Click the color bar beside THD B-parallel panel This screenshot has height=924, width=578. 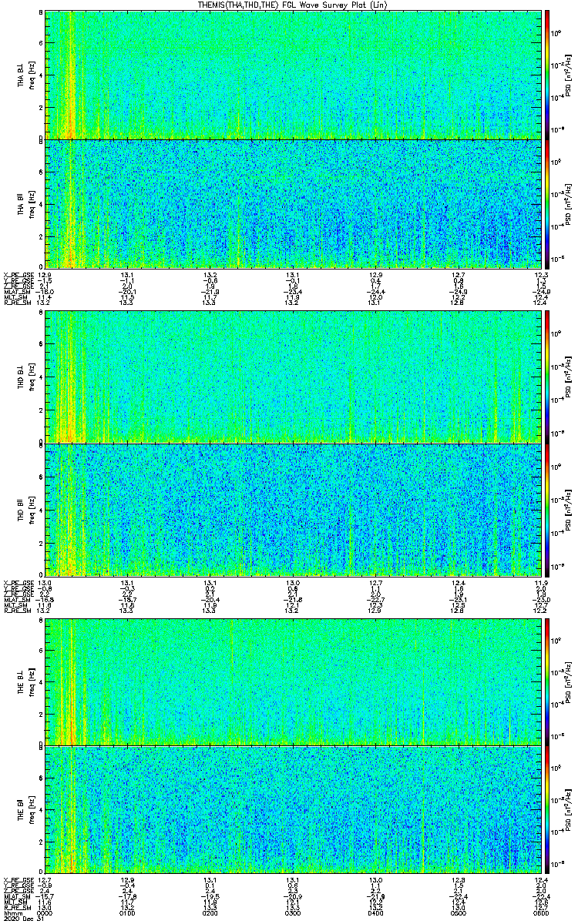pyautogui.click(x=548, y=509)
